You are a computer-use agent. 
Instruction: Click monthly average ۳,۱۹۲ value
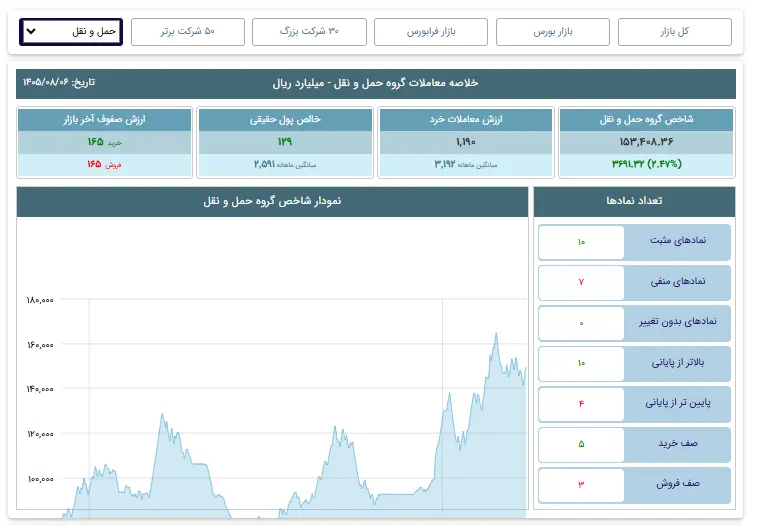(445, 164)
